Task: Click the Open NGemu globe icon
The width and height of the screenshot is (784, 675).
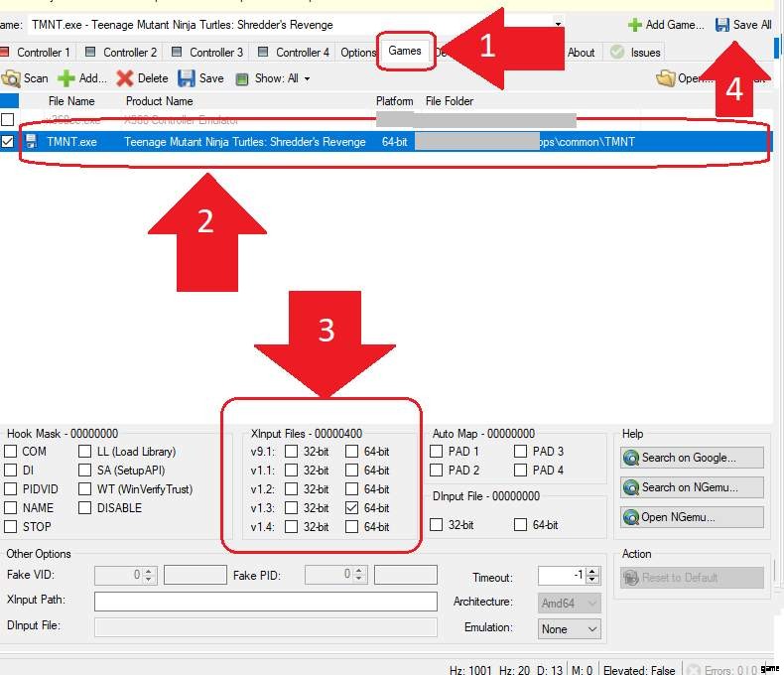Action: click(x=631, y=517)
